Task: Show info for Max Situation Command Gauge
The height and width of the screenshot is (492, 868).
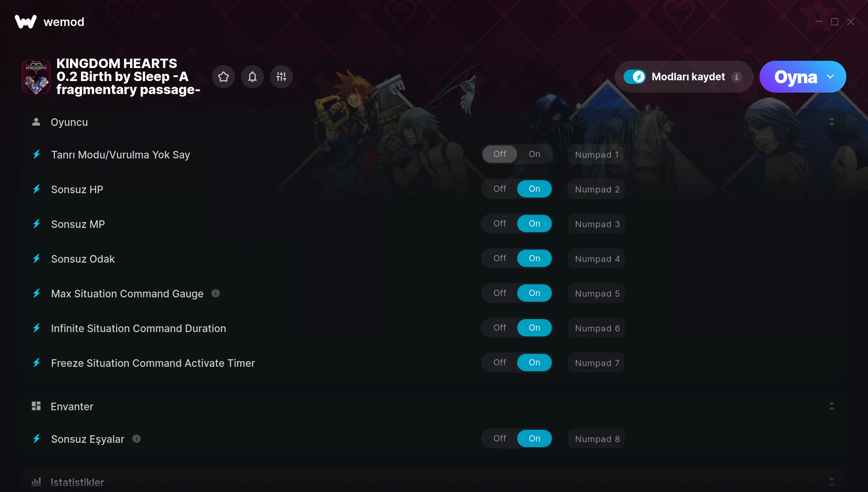Action: point(216,293)
